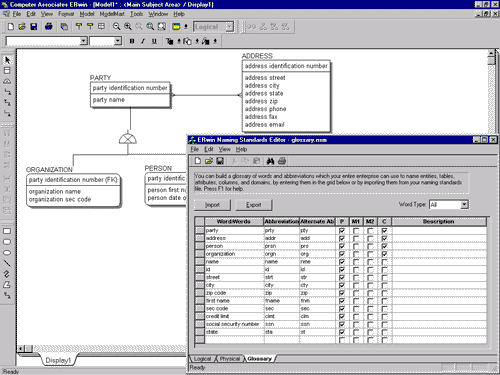Screen dimensions: 500x375
Task: Select the rounded rectangle drawing tool
Action: (x=7, y=242)
